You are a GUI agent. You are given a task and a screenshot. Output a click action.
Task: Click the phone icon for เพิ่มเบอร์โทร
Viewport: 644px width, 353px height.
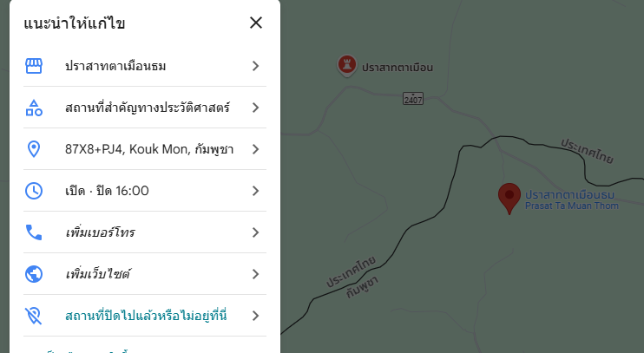pos(34,232)
